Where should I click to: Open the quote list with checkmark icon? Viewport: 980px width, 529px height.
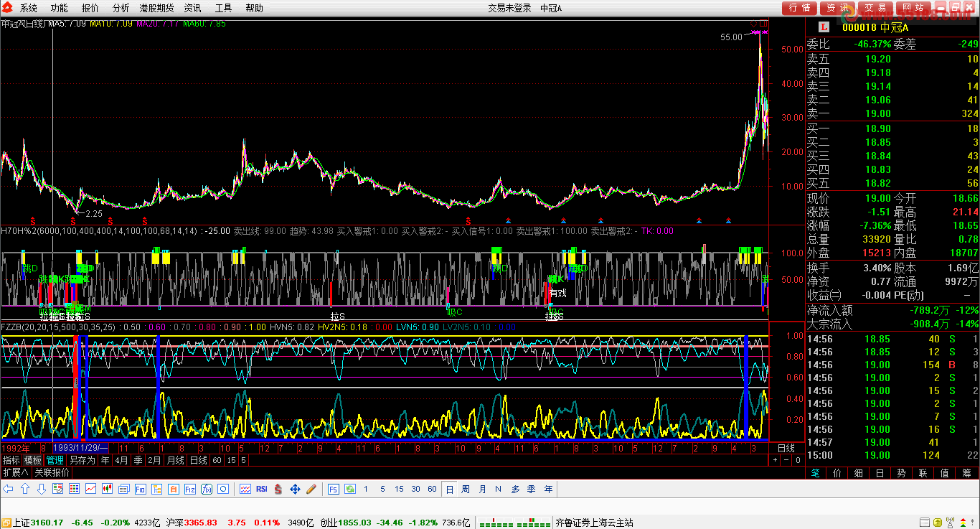click(x=57, y=489)
